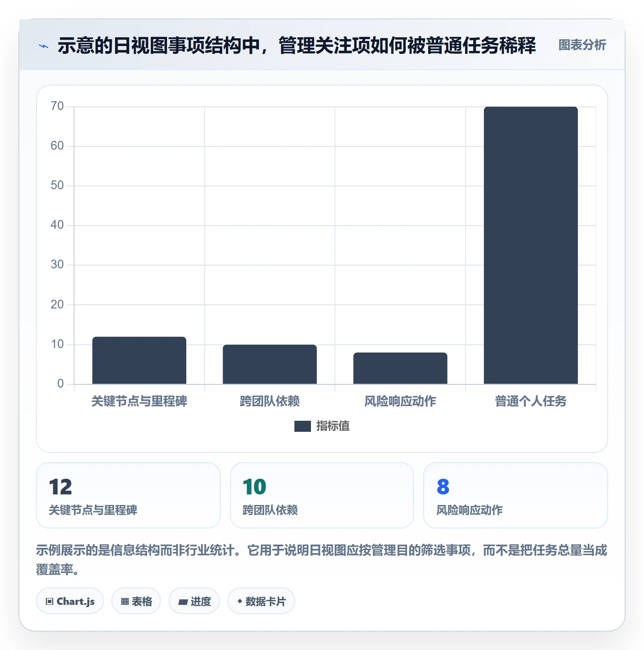The image size is (644, 650).
Task: Click the lightning bolt icon beside the title
Action: (x=44, y=46)
